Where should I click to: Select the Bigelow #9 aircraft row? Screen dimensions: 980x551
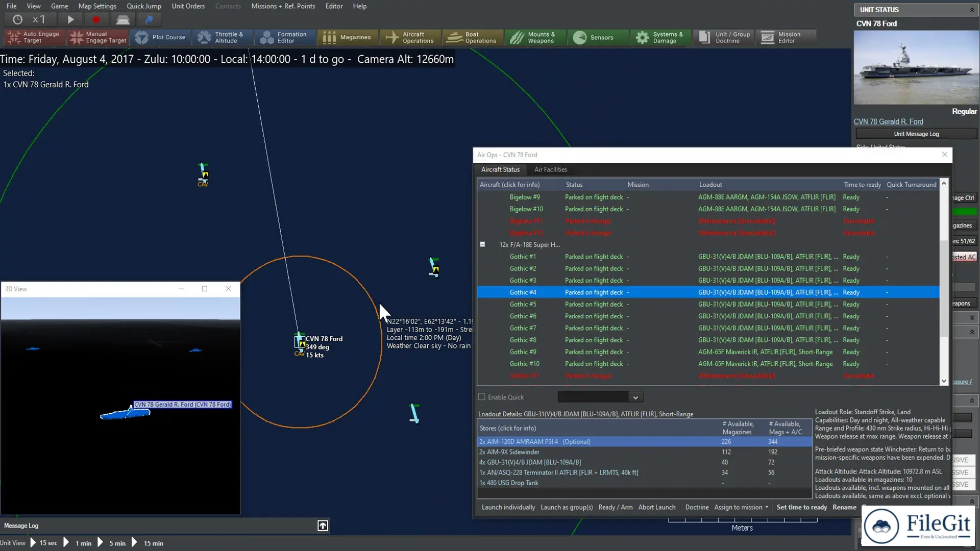pos(708,197)
